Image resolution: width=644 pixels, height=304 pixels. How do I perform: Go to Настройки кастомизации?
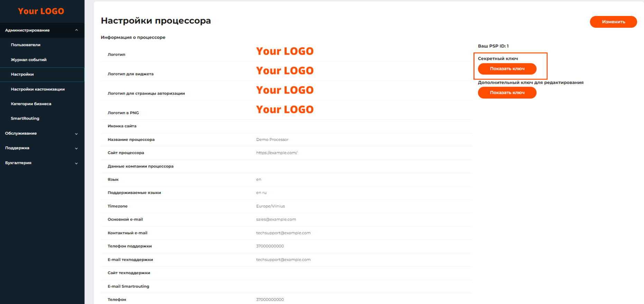38,89
